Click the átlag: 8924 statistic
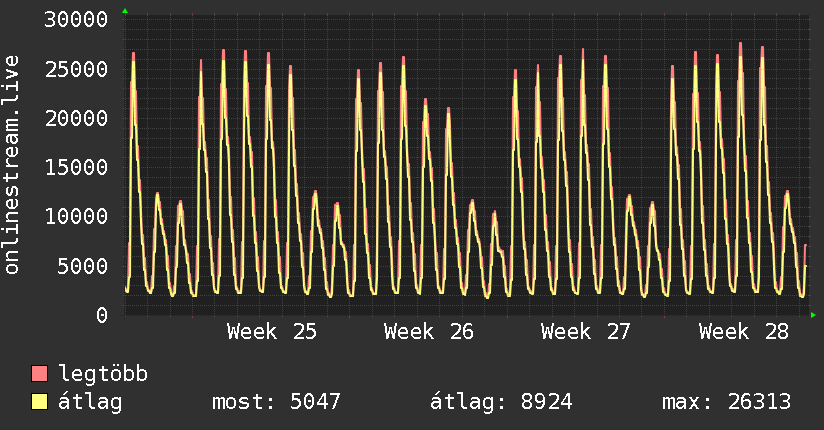This screenshot has height=430, width=824. (x=501, y=402)
